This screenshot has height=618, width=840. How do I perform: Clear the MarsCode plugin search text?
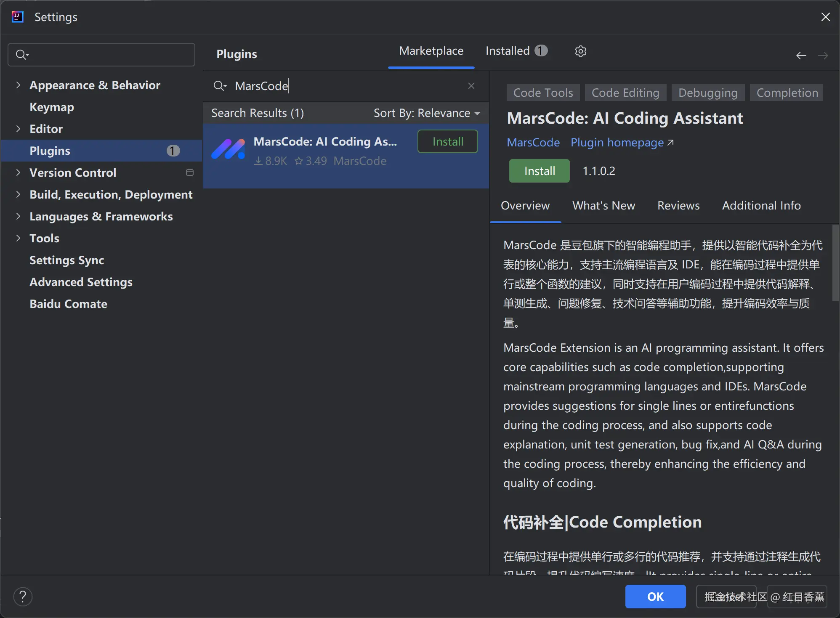(471, 86)
